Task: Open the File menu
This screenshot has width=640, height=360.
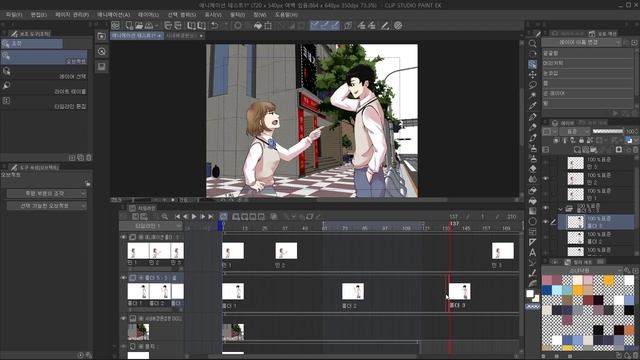Action: tap(13, 15)
